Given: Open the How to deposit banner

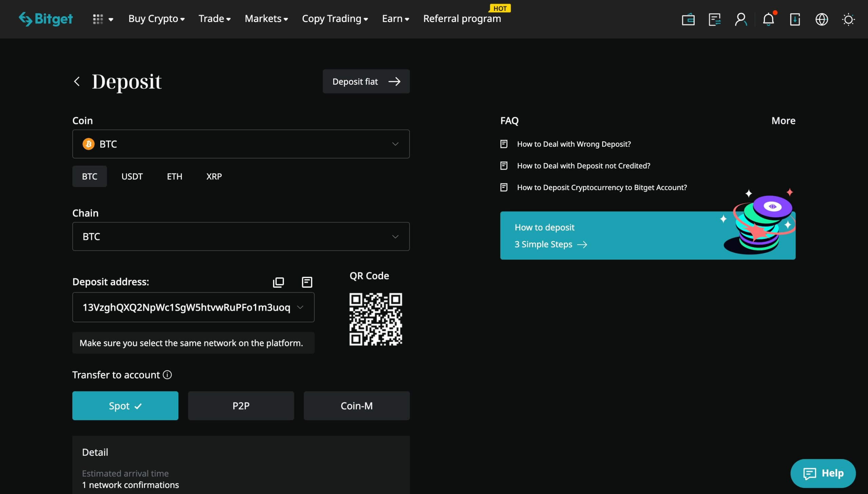Looking at the screenshot, I should [x=648, y=235].
